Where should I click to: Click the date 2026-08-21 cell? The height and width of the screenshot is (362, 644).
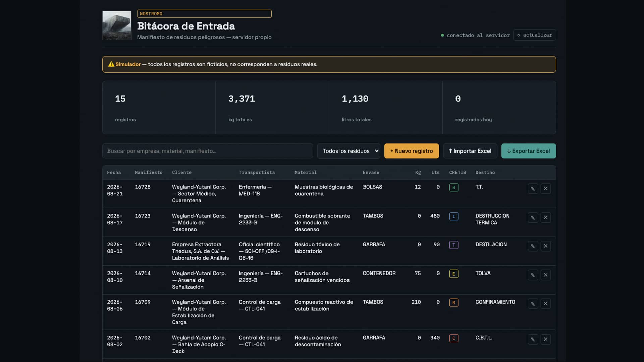point(115,190)
